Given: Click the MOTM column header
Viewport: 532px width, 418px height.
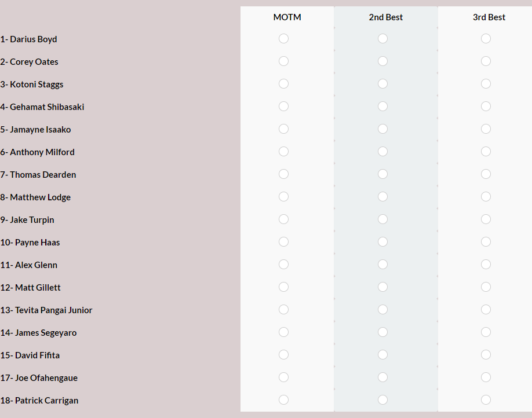Looking at the screenshot, I should point(287,17).
